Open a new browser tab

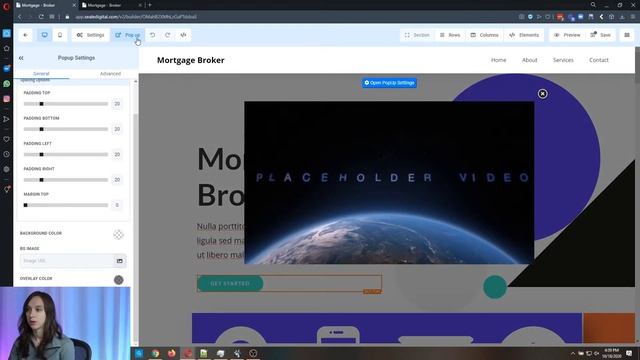(150, 5)
